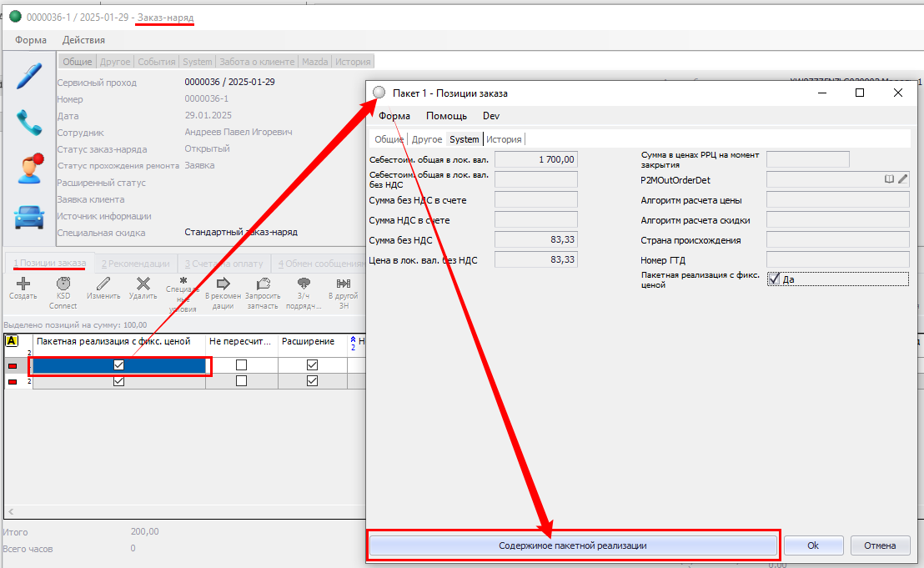
Task: Click the pencil edit icon in P2MOutOrderDet
Action: coord(902,178)
